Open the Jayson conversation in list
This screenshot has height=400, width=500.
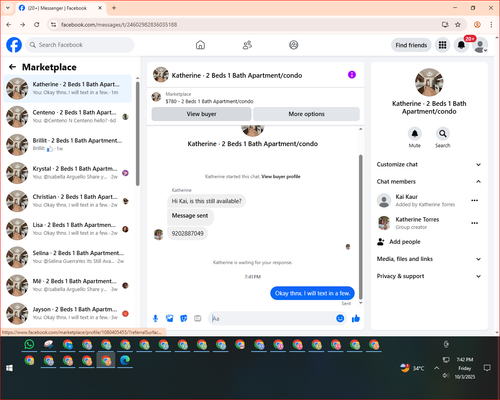(x=68, y=313)
